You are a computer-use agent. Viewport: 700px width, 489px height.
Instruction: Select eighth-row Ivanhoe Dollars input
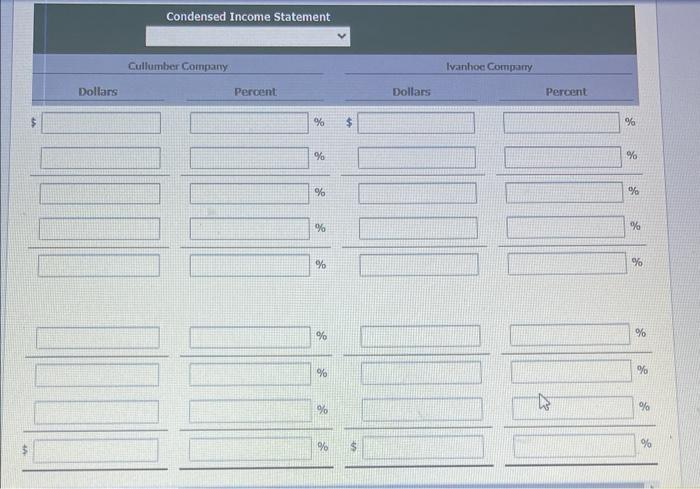coord(422,410)
